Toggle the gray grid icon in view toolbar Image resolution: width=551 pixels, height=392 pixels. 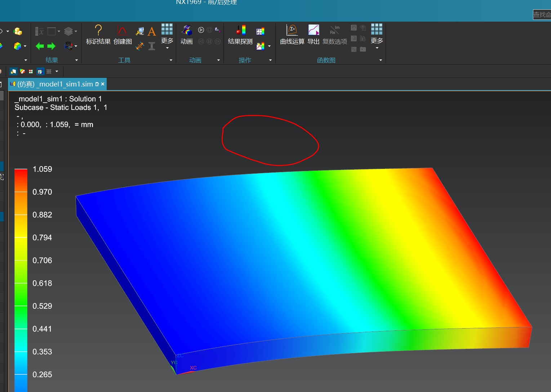click(49, 71)
